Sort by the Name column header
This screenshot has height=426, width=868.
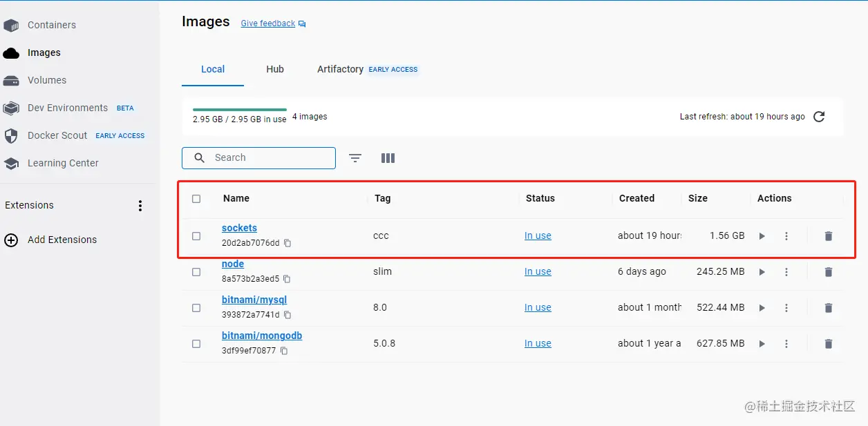[x=236, y=198]
